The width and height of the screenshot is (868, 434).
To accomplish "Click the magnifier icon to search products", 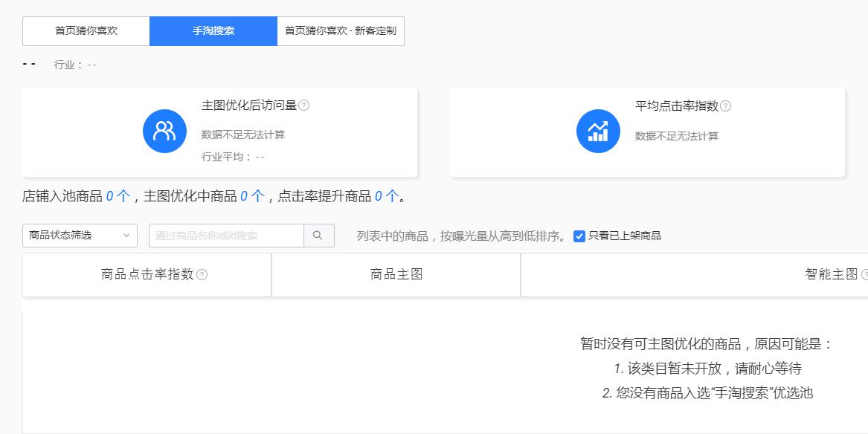I will point(318,235).
